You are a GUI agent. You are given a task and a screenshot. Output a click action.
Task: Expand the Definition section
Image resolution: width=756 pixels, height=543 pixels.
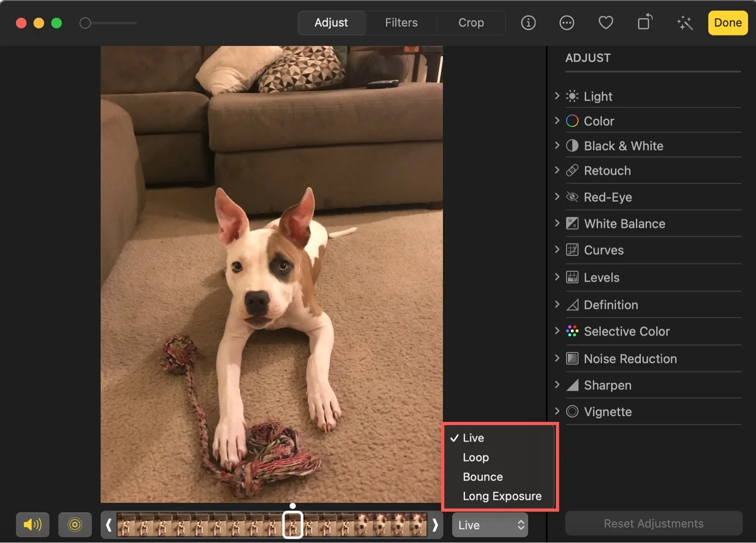(557, 304)
